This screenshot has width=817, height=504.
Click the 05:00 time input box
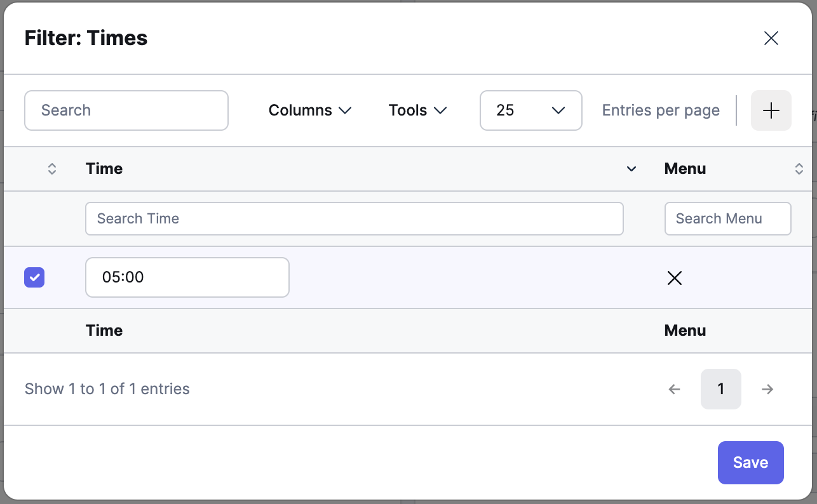[x=187, y=277]
